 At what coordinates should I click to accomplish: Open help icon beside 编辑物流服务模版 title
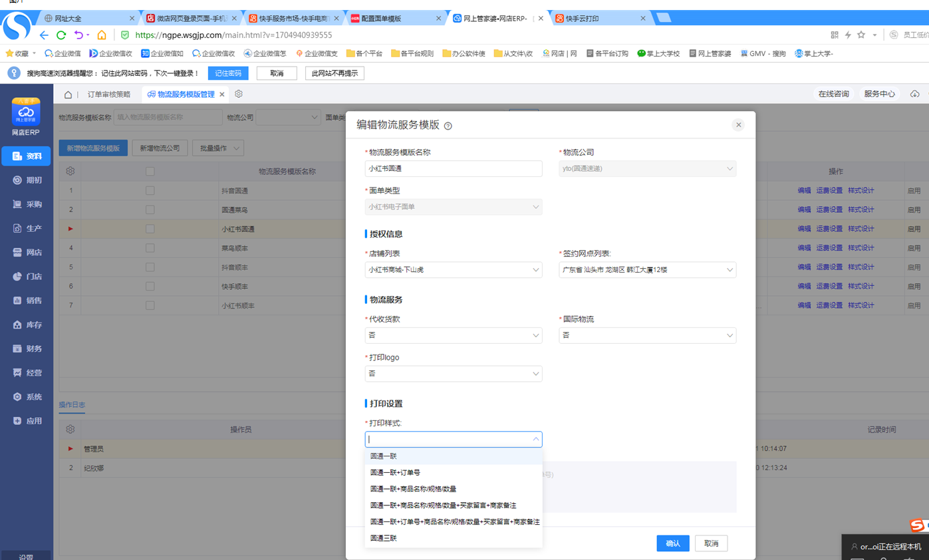point(448,126)
